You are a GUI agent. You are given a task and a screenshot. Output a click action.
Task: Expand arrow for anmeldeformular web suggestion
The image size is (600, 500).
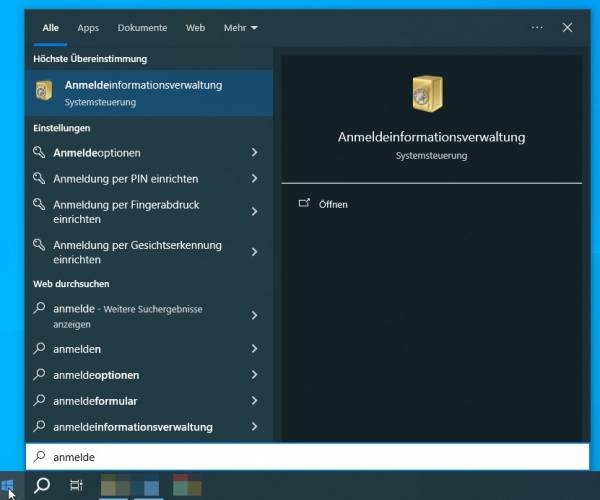pos(254,401)
